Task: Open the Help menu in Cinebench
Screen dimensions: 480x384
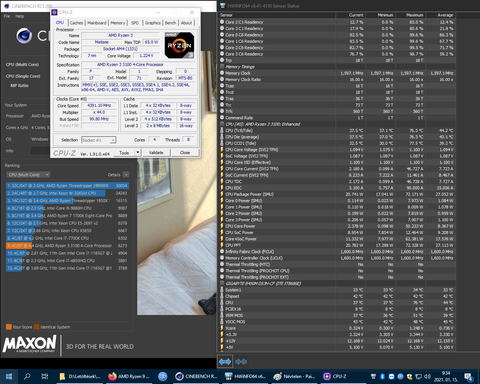Action: (19, 16)
